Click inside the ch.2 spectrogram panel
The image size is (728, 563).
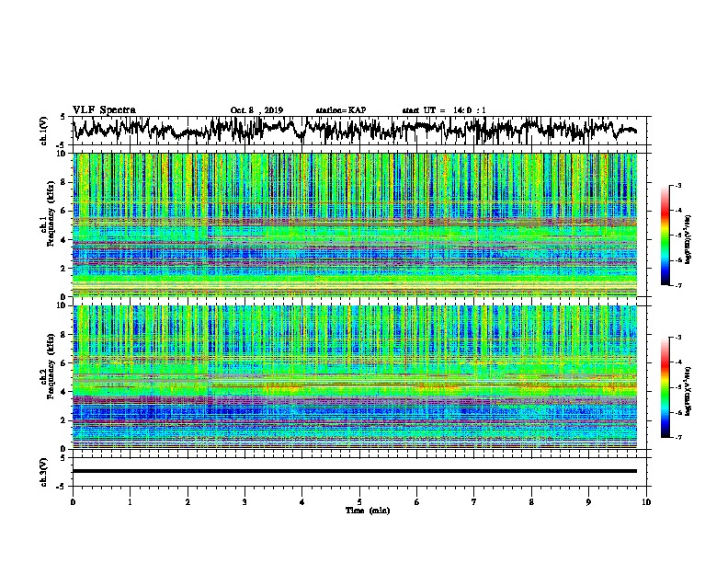pos(355,377)
